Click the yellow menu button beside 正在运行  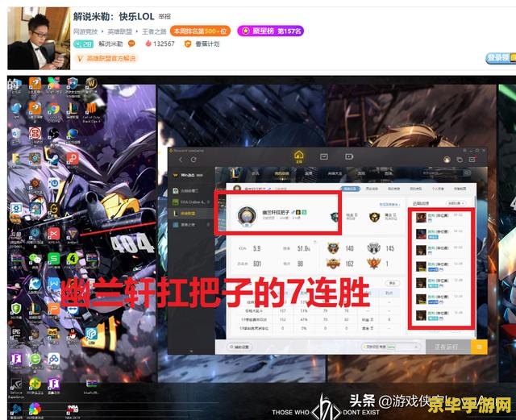(x=479, y=347)
